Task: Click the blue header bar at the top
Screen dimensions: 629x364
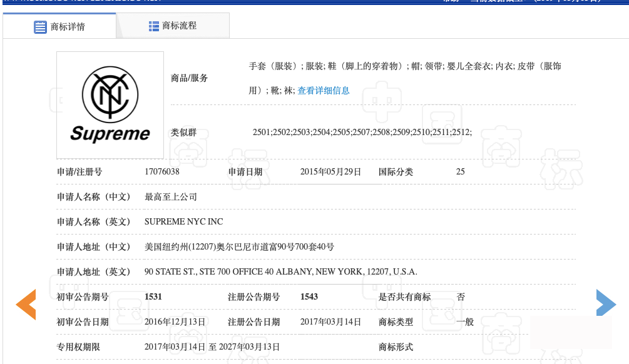Action: click(x=313, y=3)
